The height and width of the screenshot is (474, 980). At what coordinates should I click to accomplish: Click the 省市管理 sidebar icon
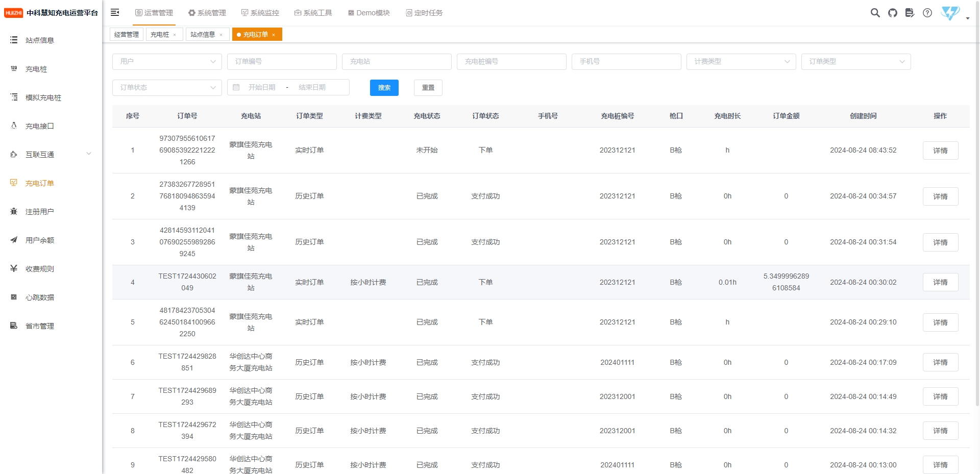14,326
